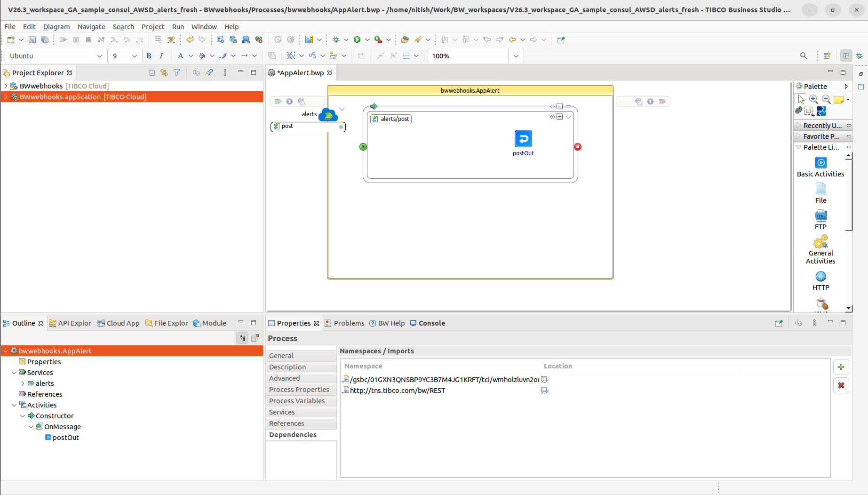This screenshot has height=495, width=868.
Task: Expand the alerts node in Outline
Action: click(x=23, y=383)
